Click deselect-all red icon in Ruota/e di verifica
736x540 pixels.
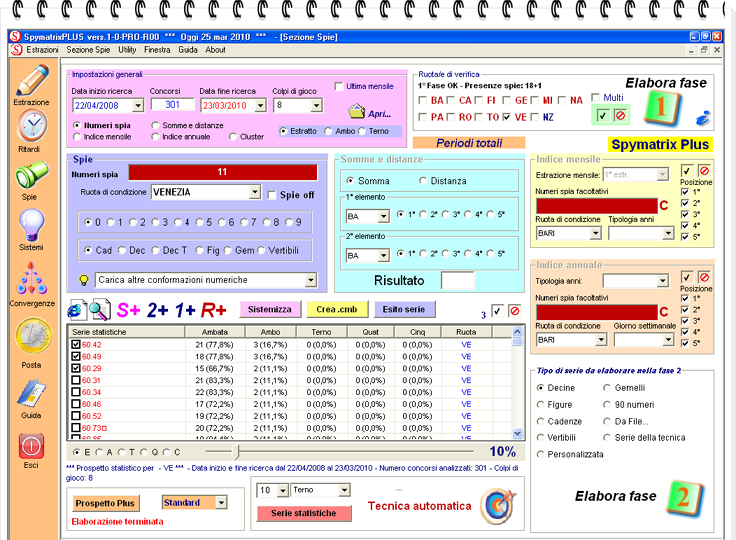(x=620, y=115)
